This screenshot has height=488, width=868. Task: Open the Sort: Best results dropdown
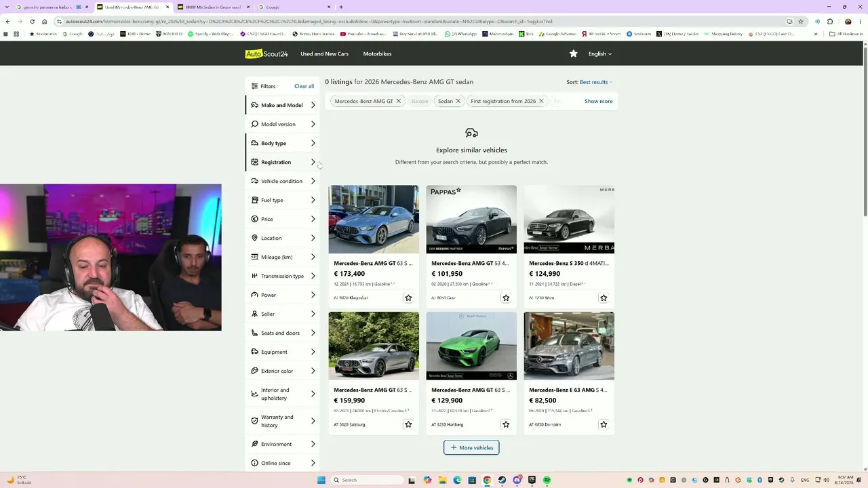tap(589, 82)
